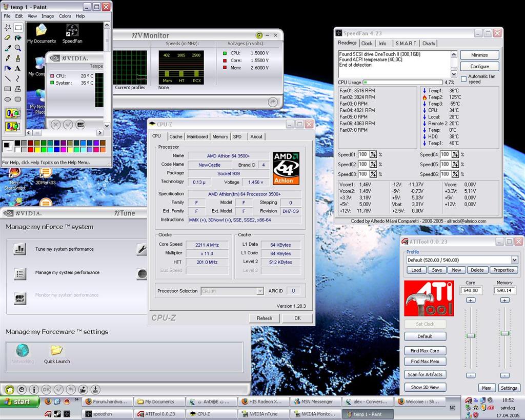Click the nTune info icon in bottom toolbar
This screenshot has width=525, height=420.
(34, 390)
